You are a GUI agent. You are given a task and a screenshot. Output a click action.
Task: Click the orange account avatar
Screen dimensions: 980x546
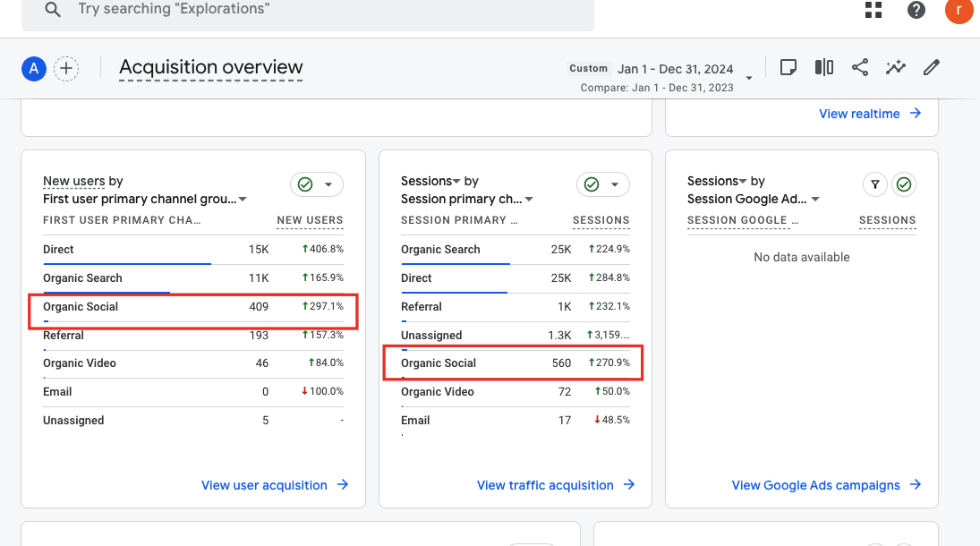coord(959,10)
